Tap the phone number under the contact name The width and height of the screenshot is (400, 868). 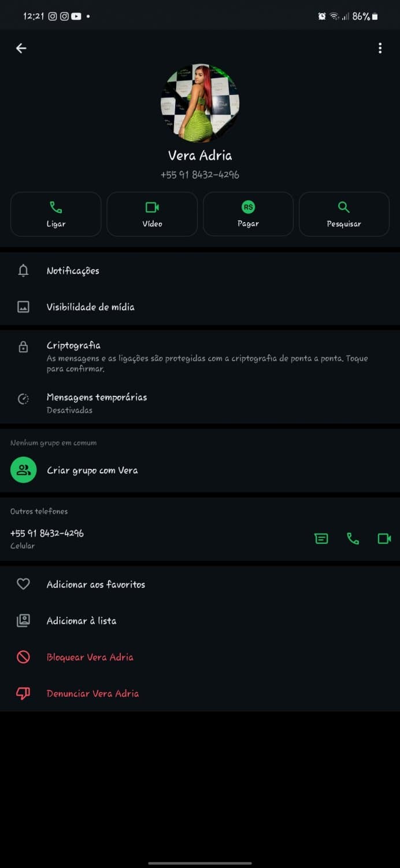(200, 175)
